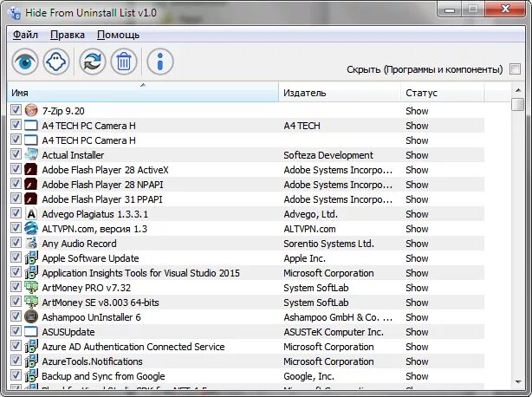Uncheck the Actual Installer checkbox
Screen dimensions: 532x397
(x=16, y=154)
